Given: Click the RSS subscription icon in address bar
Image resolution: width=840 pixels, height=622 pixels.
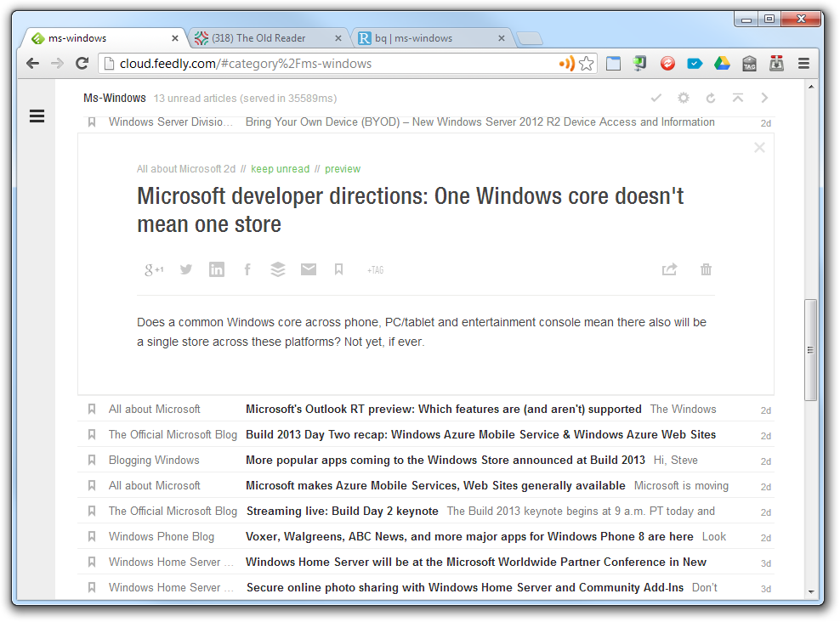Looking at the screenshot, I should (x=566, y=64).
